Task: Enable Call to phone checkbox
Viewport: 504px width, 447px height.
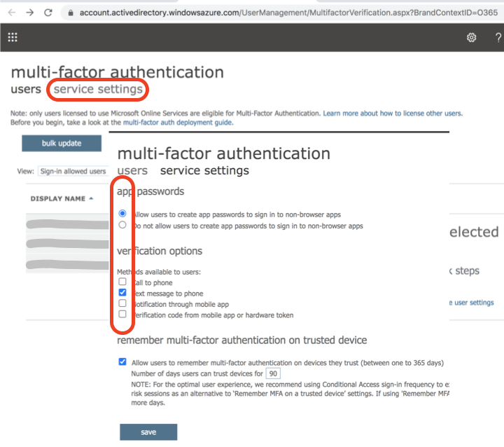Action: (122, 282)
